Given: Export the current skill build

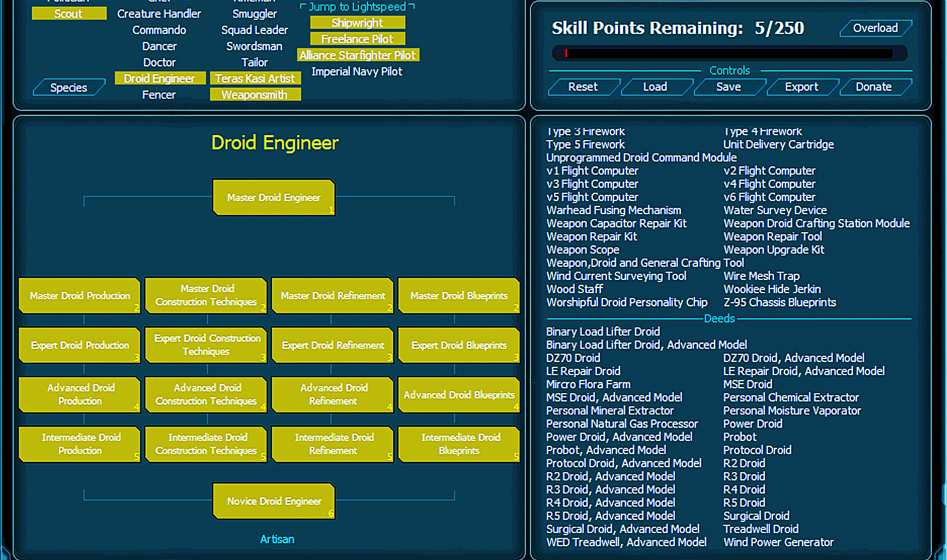Looking at the screenshot, I should pos(801,87).
